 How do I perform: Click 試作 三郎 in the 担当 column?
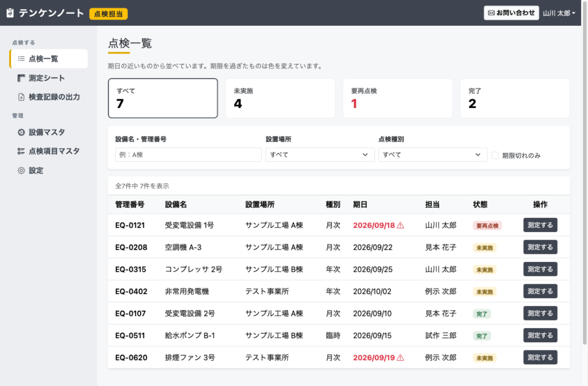[440, 335]
